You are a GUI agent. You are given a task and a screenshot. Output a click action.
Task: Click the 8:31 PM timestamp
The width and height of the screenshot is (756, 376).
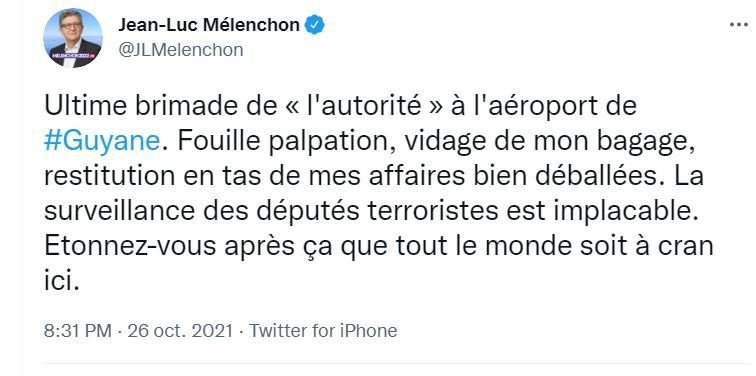click(78, 331)
